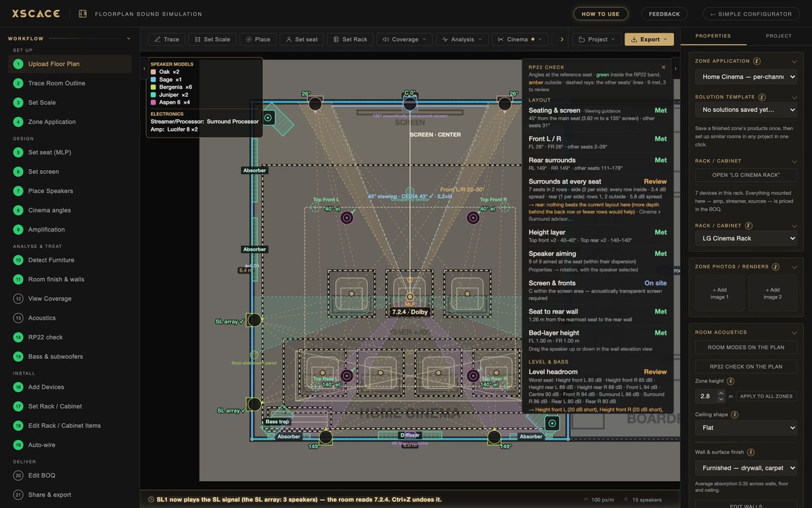Image resolution: width=812 pixels, height=508 pixels.
Task: Select the Top Front L ceiling speaker
Action: click(347, 217)
